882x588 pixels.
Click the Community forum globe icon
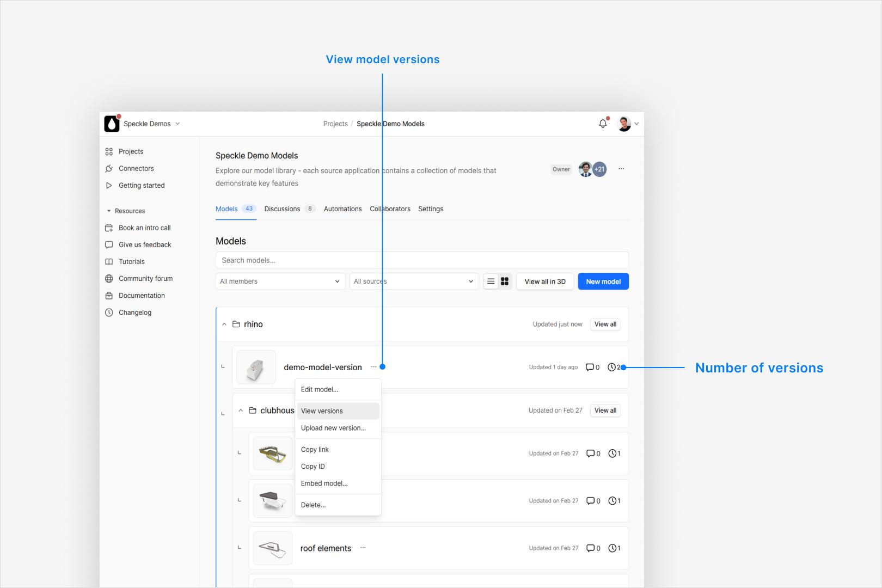109,278
